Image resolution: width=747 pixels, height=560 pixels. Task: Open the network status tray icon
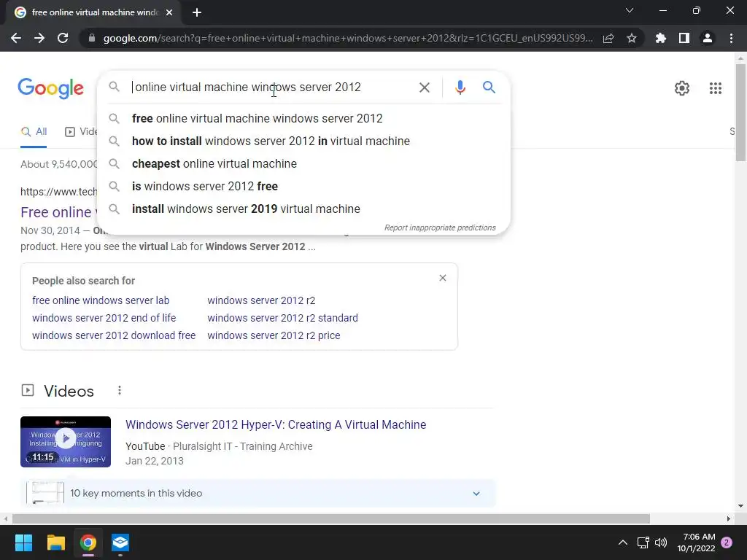coord(643,542)
